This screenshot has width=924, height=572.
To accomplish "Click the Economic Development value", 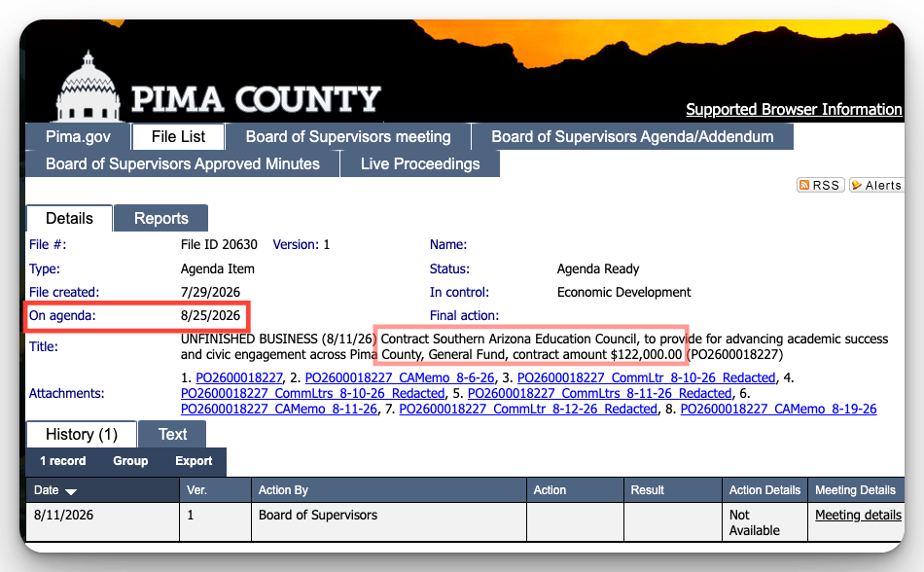I will [x=624, y=292].
